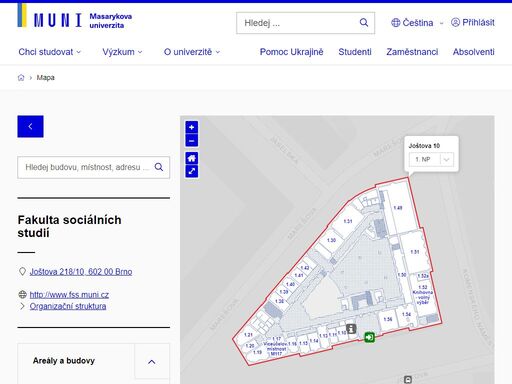The height and width of the screenshot is (384, 512).
Task: Click the blue back arrow button
Action: point(30,126)
